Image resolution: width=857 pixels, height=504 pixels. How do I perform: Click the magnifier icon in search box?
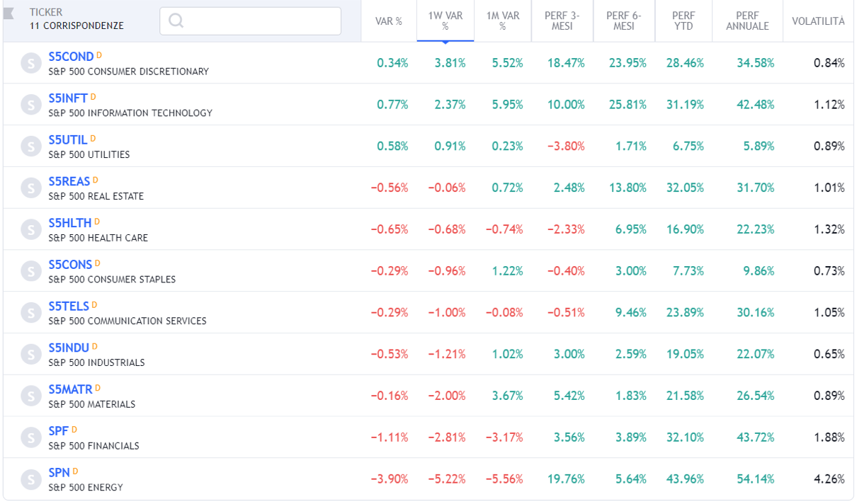click(176, 21)
